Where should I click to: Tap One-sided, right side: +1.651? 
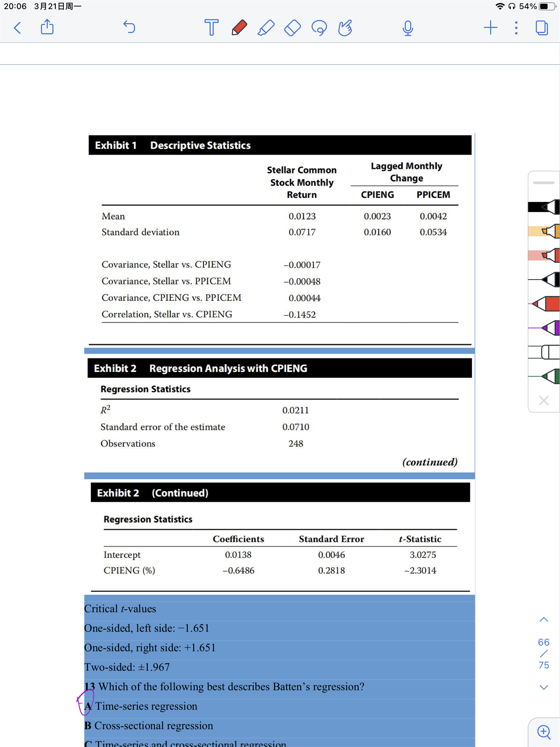click(149, 648)
